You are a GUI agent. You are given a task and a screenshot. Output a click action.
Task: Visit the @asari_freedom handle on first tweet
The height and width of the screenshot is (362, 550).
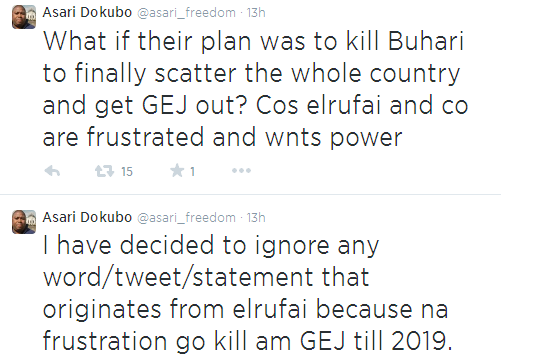[x=187, y=13]
